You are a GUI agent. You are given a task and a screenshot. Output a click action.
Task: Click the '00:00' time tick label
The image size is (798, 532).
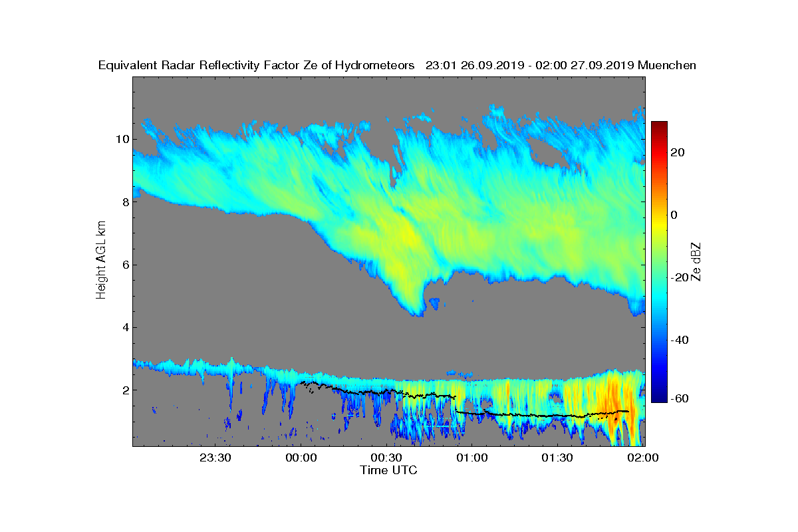(x=301, y=458)
